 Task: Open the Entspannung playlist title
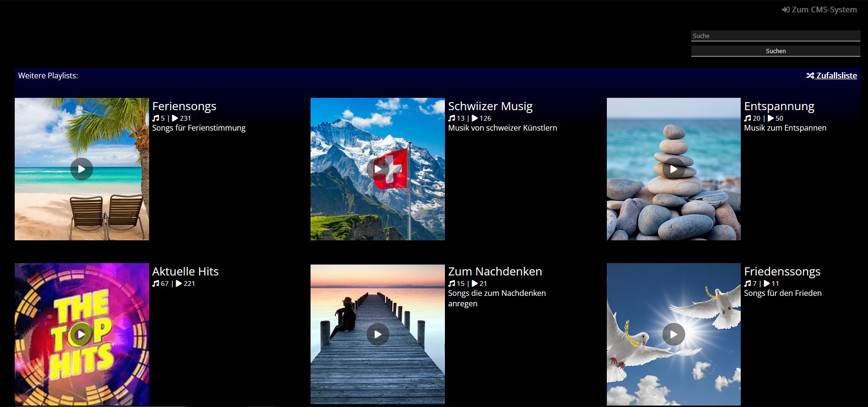pyautogui.click(x=779, y=106)
